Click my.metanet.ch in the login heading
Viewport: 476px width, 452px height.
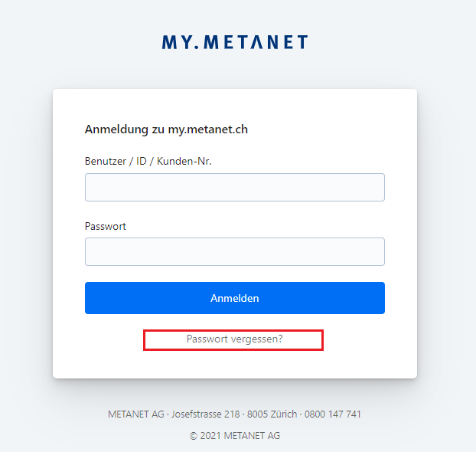tap(208, 129)
